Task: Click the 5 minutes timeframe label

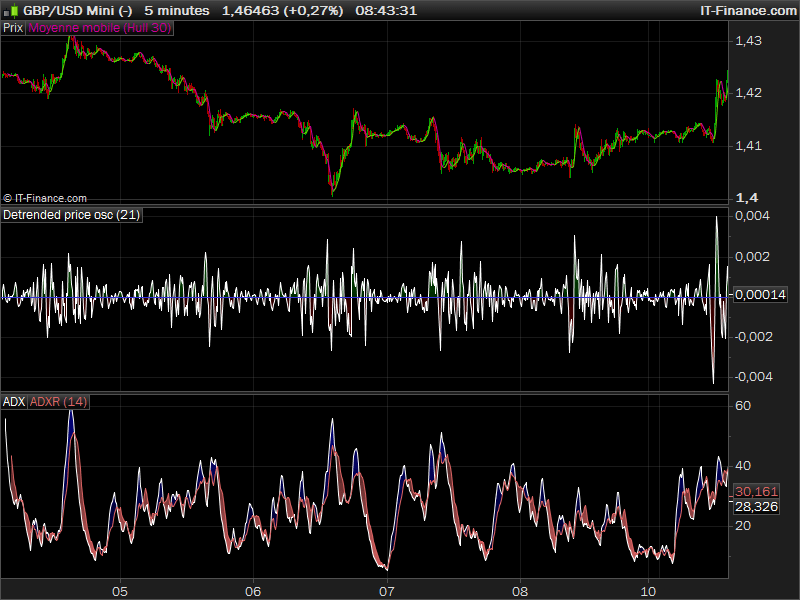Action: (x=177, y=10)
